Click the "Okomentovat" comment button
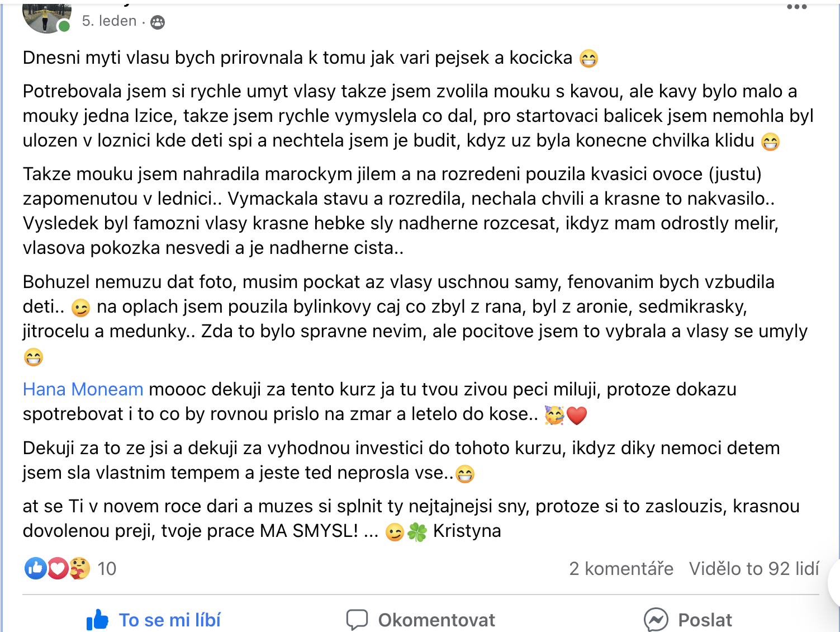The width and height of the screenshot is (840, 632). click(420, 620)
